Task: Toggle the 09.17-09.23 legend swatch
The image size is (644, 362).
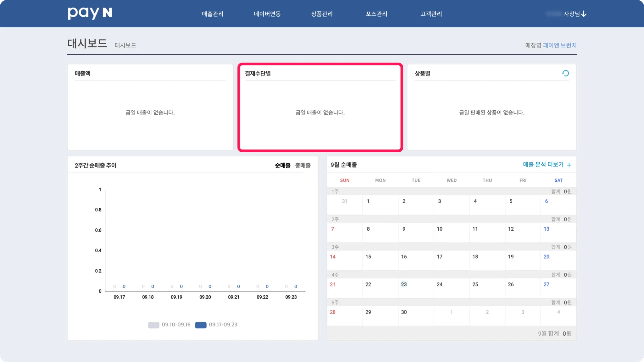Action: click(201, 325)
